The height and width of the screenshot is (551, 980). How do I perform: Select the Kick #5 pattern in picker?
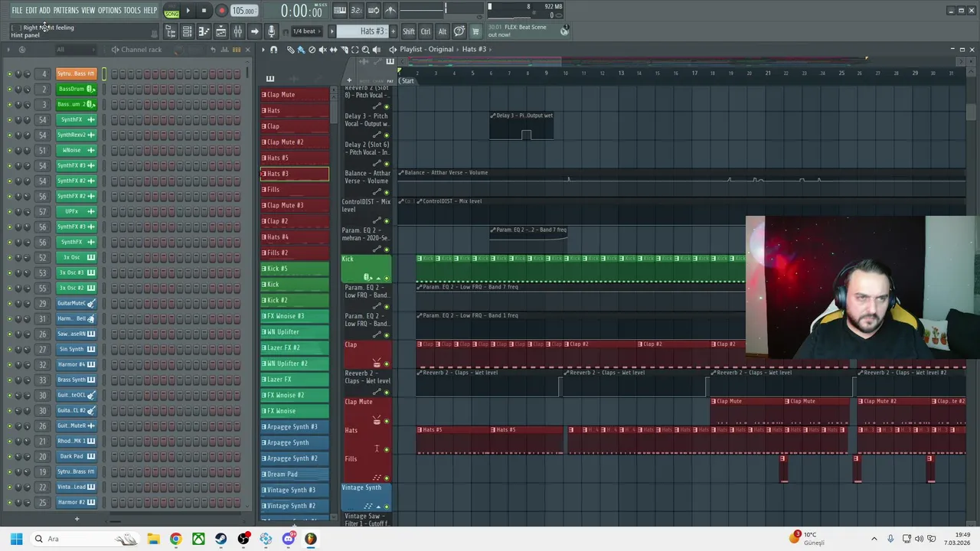(295, 269)
